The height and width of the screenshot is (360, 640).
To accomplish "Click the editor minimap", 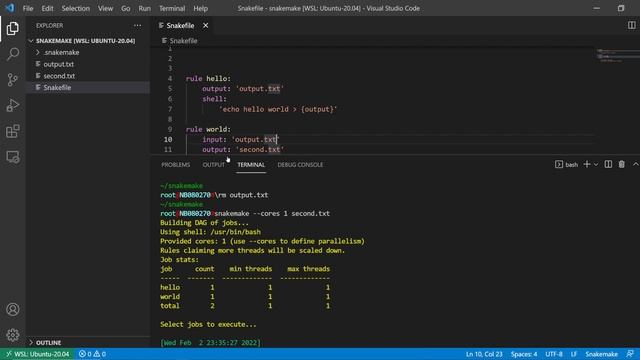I will (x=616, y=55).
